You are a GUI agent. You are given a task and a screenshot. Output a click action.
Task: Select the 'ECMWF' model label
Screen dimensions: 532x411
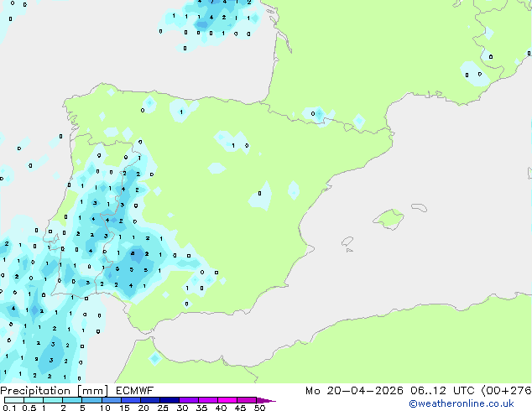pyautogui.click(x=135, y=391)
